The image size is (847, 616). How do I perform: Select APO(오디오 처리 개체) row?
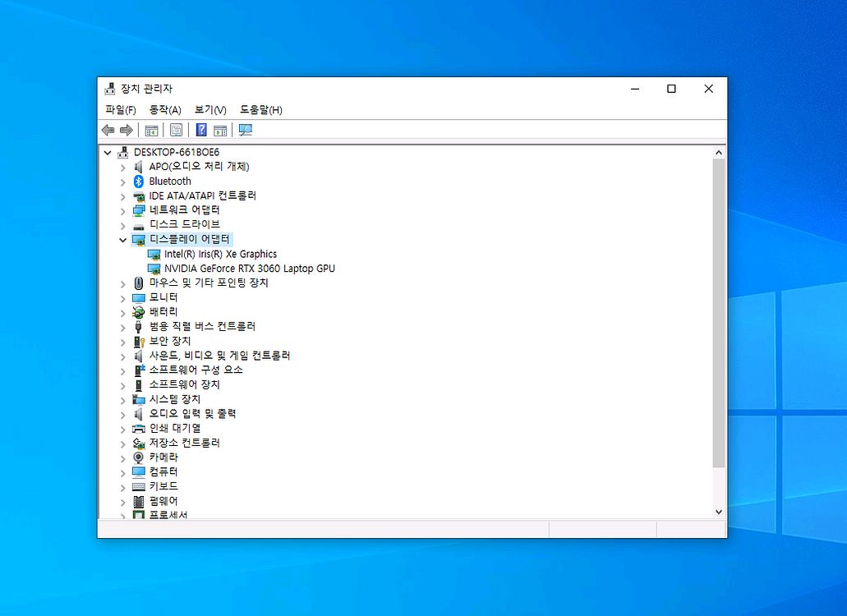point(200,167)
